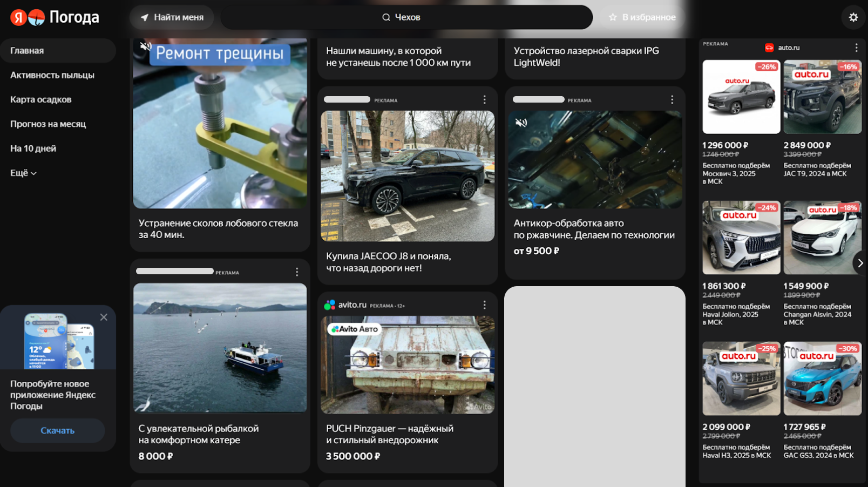Open the anti-corrosion underbody video

tap(595, 160)
